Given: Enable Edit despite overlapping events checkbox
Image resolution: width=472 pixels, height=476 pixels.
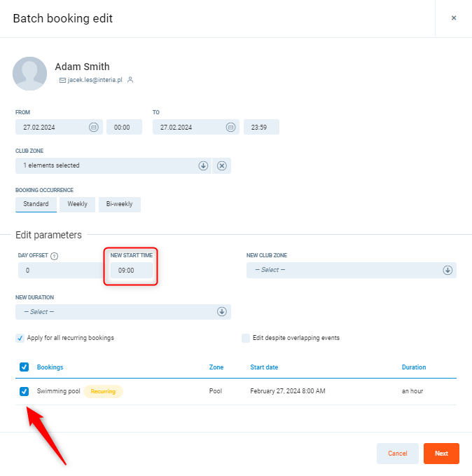Looking at the screenshot, I should (x=246, y=338).
